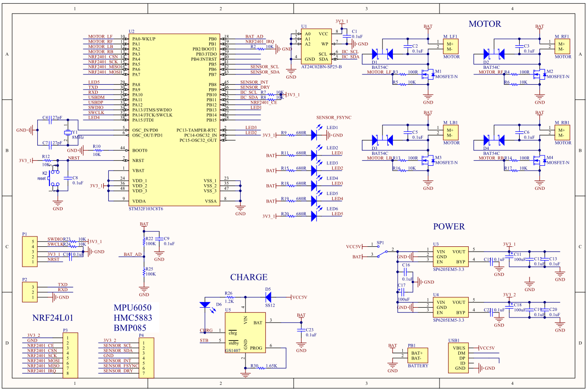Select the VDDA pin label on U2

pos(139,201)
